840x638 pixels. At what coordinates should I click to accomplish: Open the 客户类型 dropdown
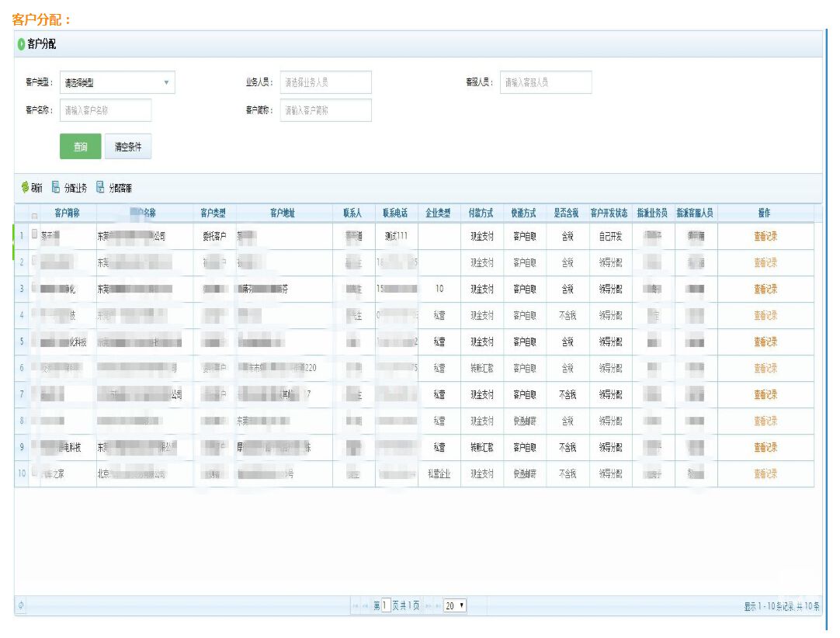(x=117, y=82)
